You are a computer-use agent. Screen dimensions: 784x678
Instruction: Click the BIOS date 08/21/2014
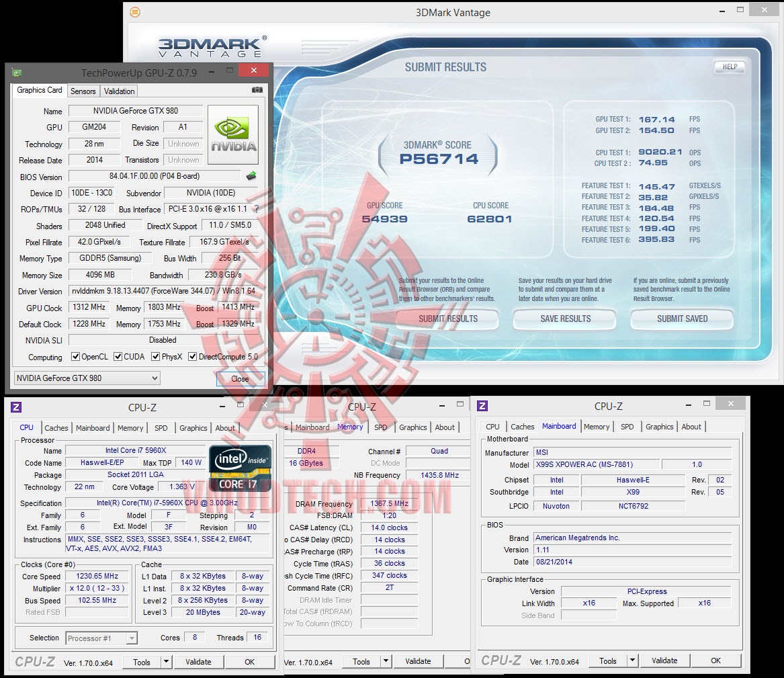point(632,562)
